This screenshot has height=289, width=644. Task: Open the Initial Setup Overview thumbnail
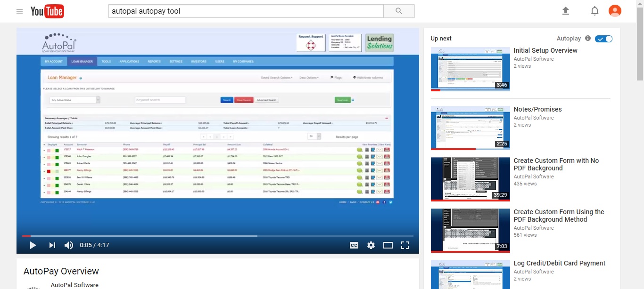[471, 69]
